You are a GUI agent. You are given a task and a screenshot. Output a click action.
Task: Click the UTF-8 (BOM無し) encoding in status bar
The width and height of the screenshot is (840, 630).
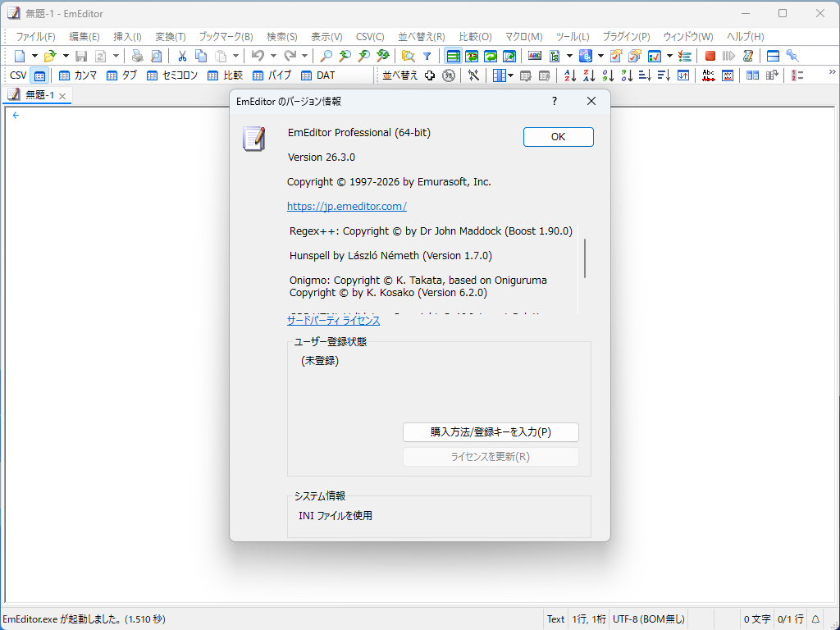point(649,619)
